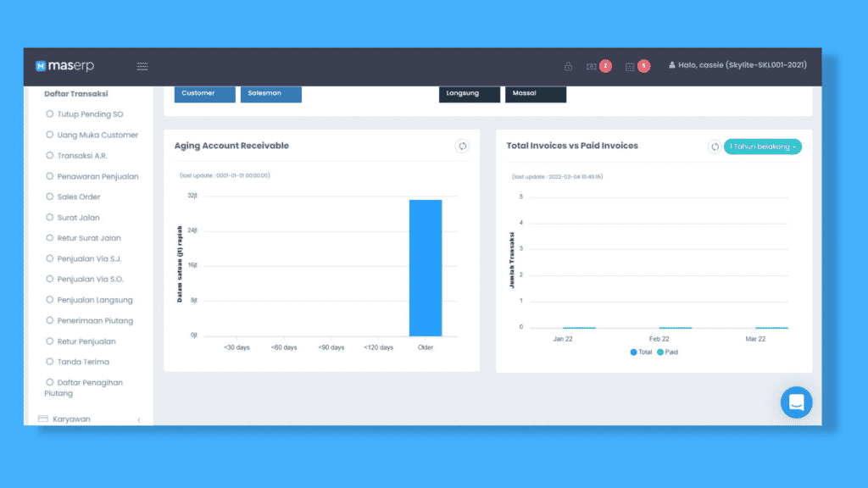This screenshot has width=868, height=488.
Task: Click the Older bar in the aging chart
Action: coord(426,267)
